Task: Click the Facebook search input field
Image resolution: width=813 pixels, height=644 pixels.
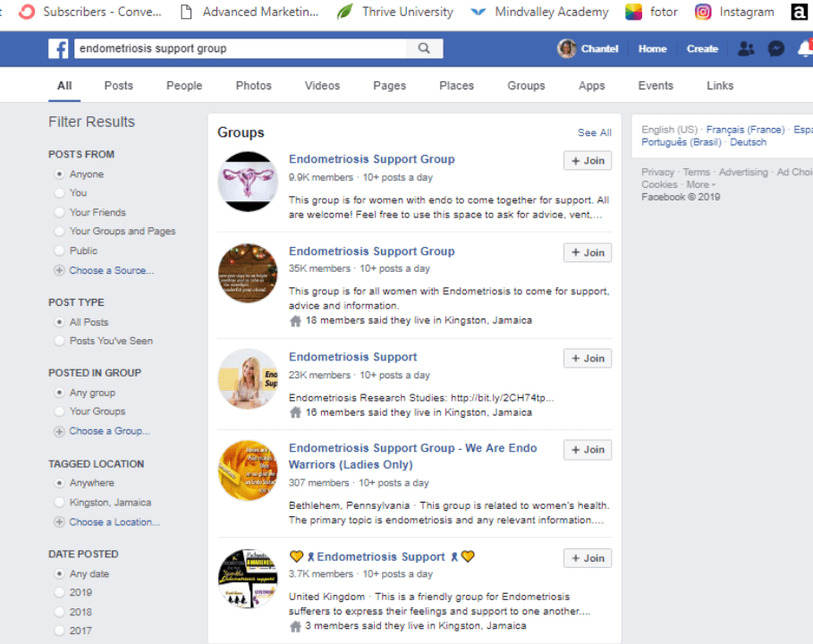Action: [241, 48]
